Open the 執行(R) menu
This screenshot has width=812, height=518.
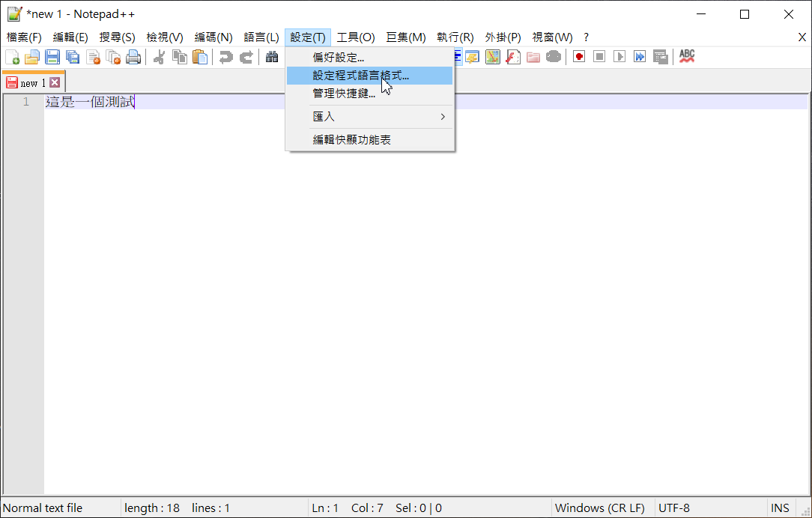click(x=455, y=37)
